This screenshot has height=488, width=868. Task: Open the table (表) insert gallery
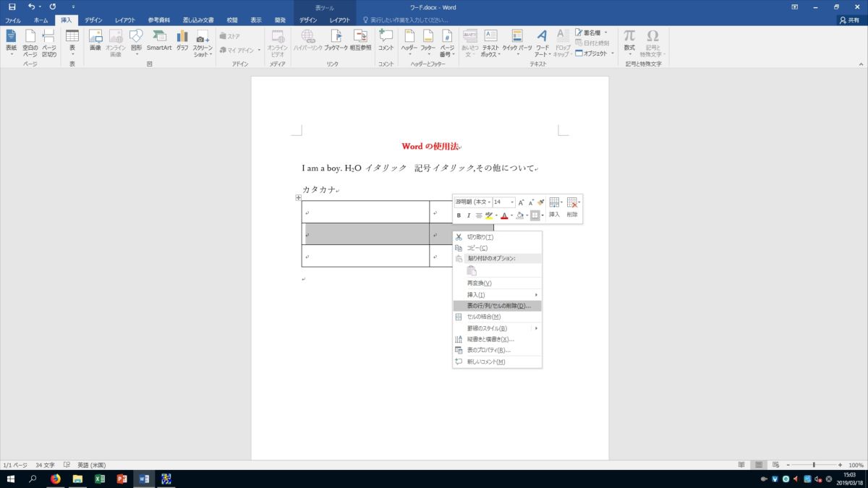[72, 42]
